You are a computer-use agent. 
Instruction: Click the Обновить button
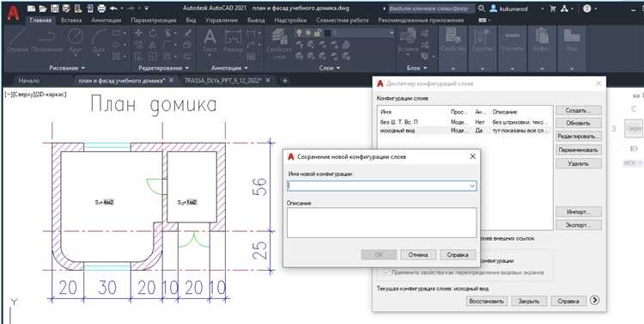coord(578,123)
